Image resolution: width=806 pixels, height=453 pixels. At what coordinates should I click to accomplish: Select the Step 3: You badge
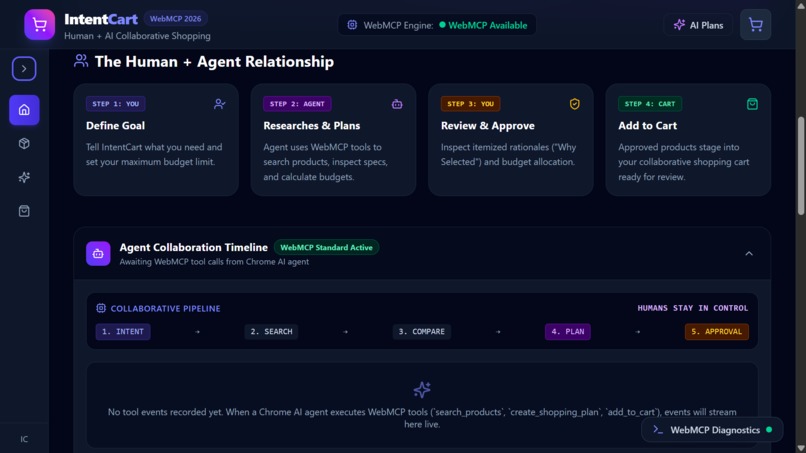coord(470,104)
